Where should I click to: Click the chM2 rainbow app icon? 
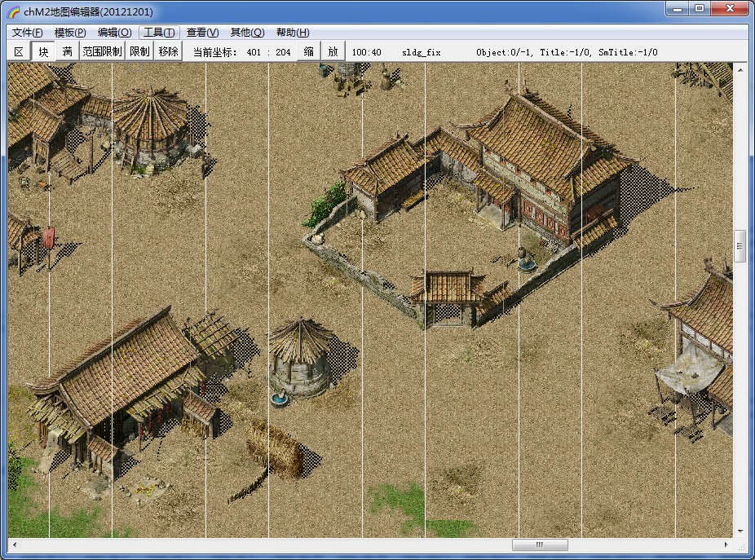point(14,11)
